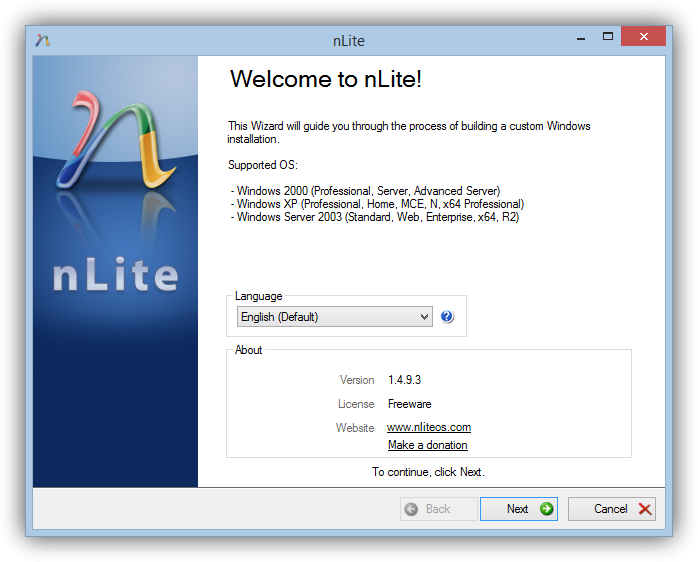Click the Windows XP supported OS line

pyautogui.click(x=377, y=204)
